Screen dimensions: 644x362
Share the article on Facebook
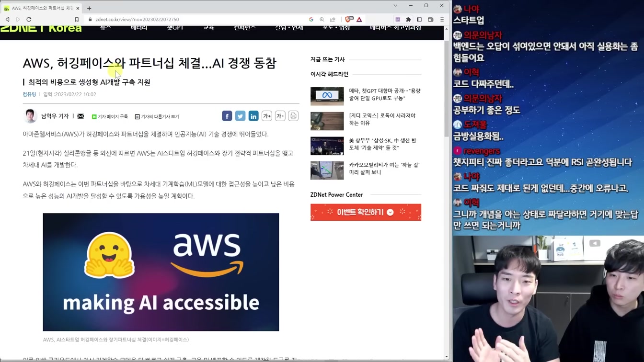(x=227, y=116)
